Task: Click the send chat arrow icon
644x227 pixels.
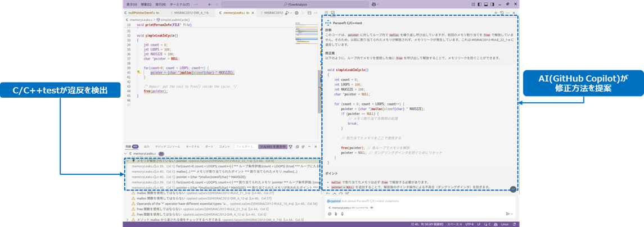Action: click(508, 214)
